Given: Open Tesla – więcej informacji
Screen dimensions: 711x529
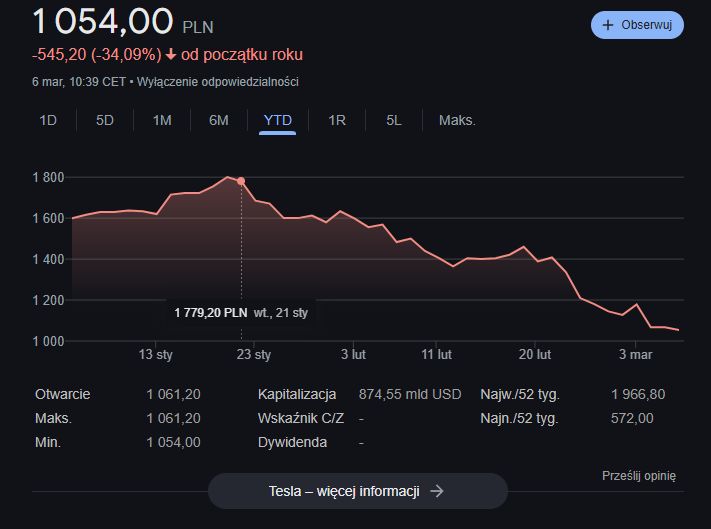Looking at the screenshot, I should point(357,491).
